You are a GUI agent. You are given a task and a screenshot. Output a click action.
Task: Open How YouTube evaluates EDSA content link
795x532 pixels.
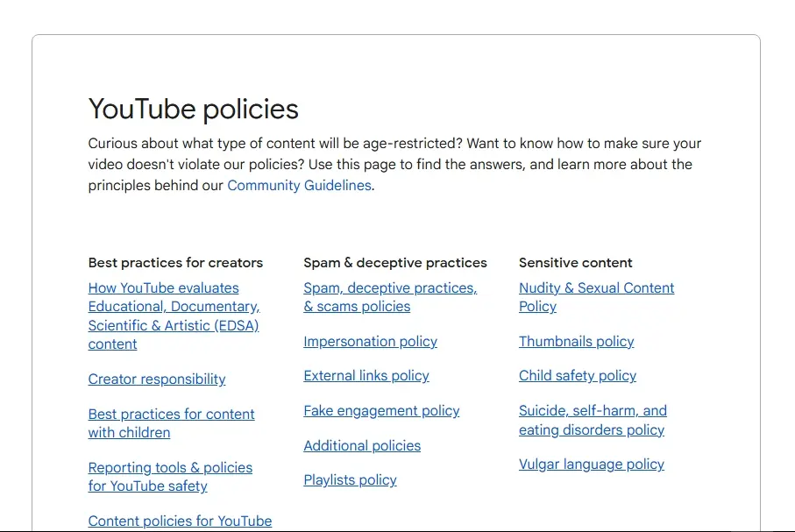point(174,316)
